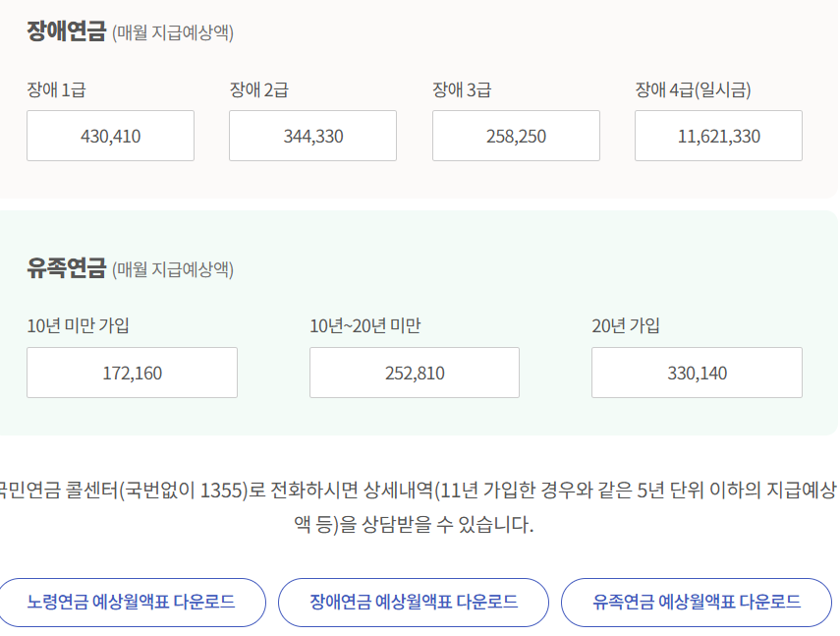Download the 장애연금 예상월액표
This screenshot has width=840, height=636.
click(x=415, y=603)
